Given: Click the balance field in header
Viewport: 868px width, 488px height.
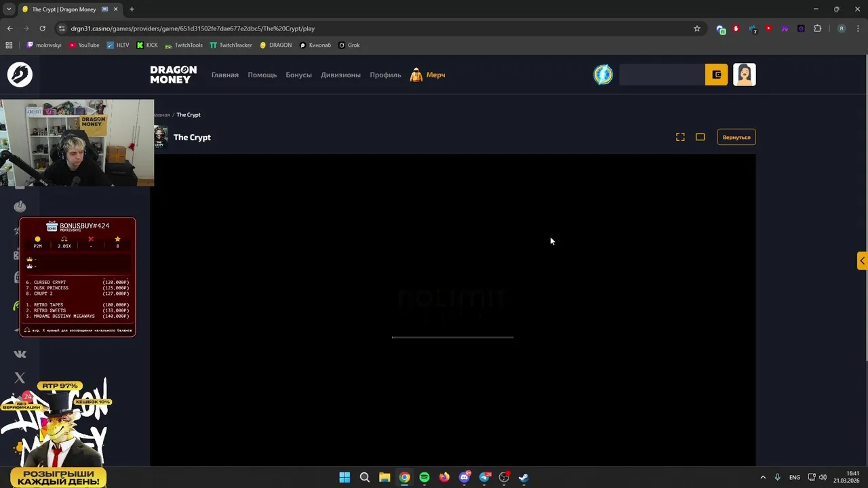Looking at the screenshot, I should click(x=662, y=75).
